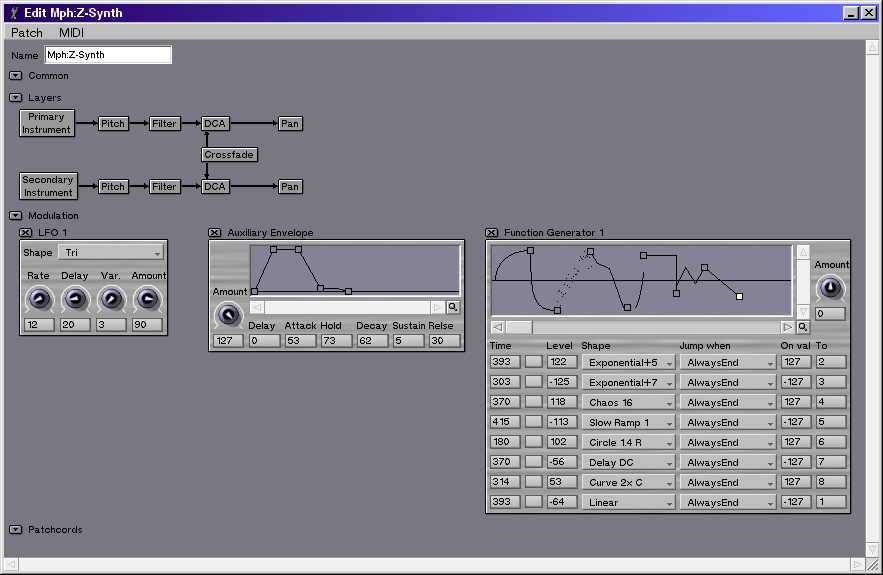Image resolution: width=883 pixels, height=575 pixels.
Task: Open the Patch menu
Action: pyautogui.click(x=27, y=33)
